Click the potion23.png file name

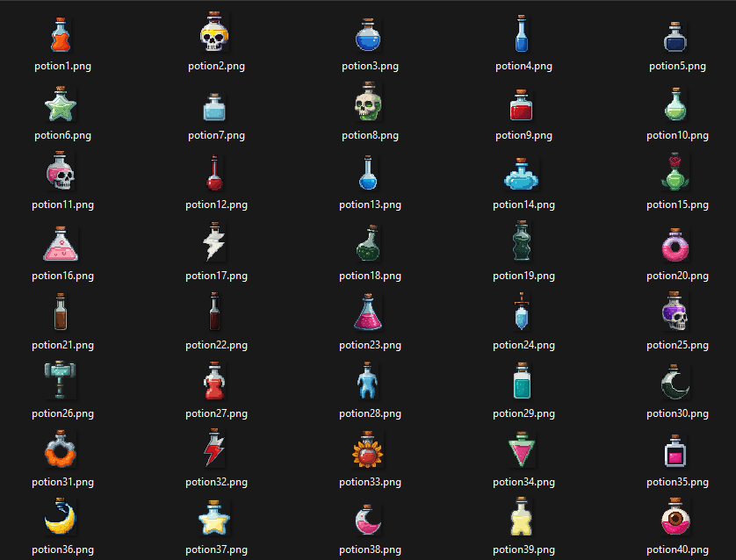click(370, 346)
